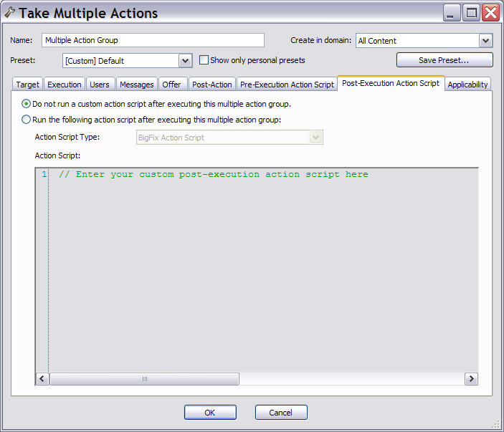Go to the Offer tab

(171, 85)
